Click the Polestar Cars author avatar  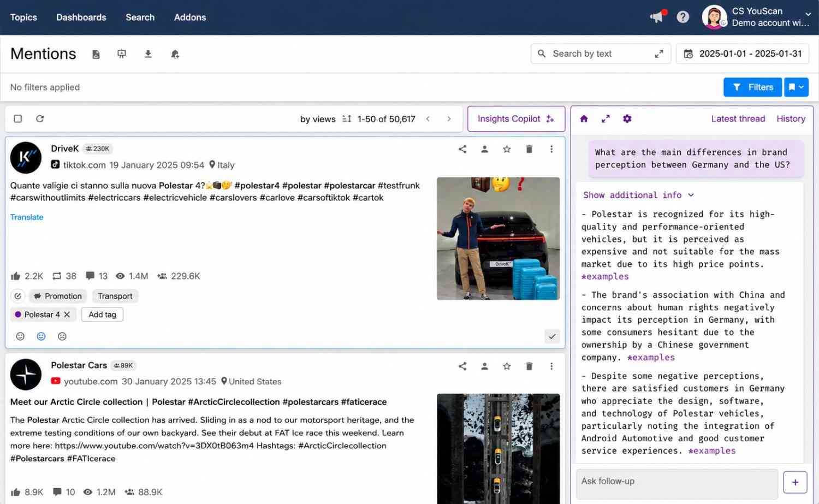click(26, 374)
